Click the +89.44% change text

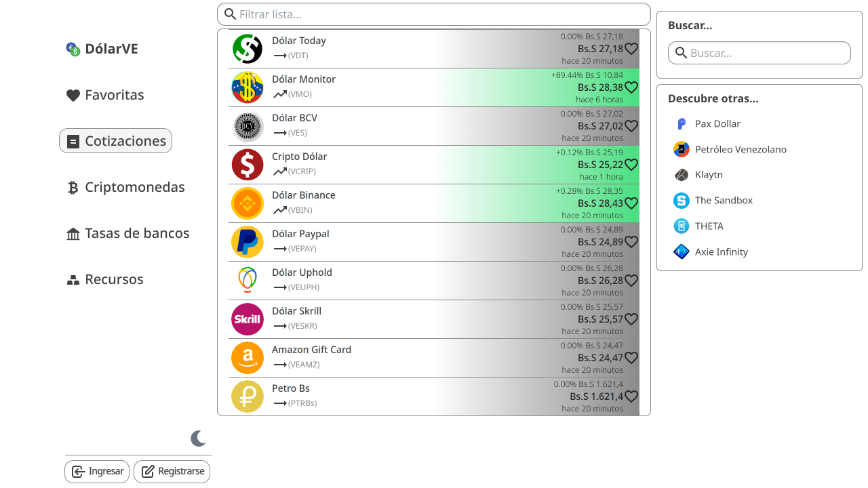tap(567, 75)
